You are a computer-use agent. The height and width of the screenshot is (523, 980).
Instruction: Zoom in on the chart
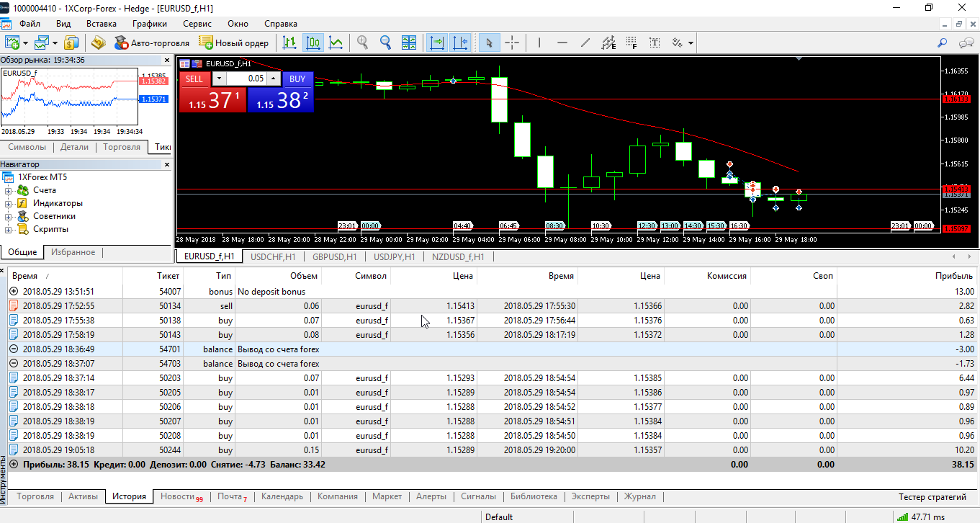pyautogui.click(x=362, y=43)
